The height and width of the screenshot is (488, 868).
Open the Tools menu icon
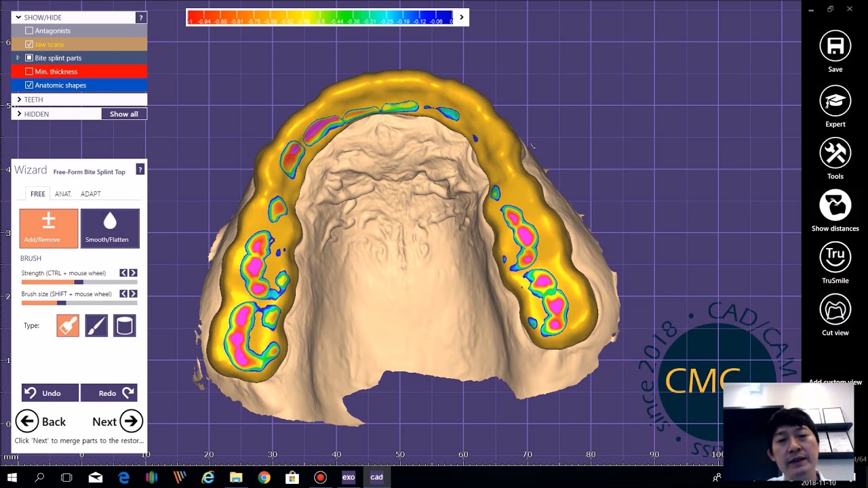(x=835, y=153)
